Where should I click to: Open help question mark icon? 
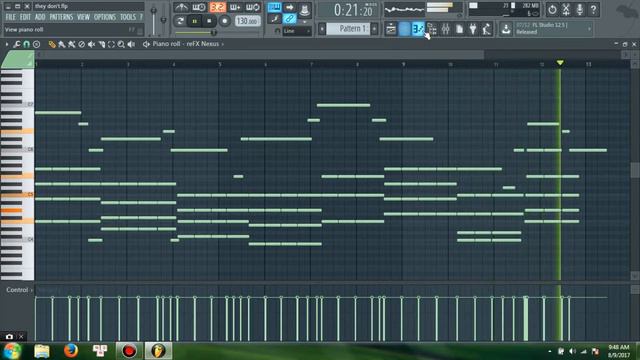click(x=593, y=9)
